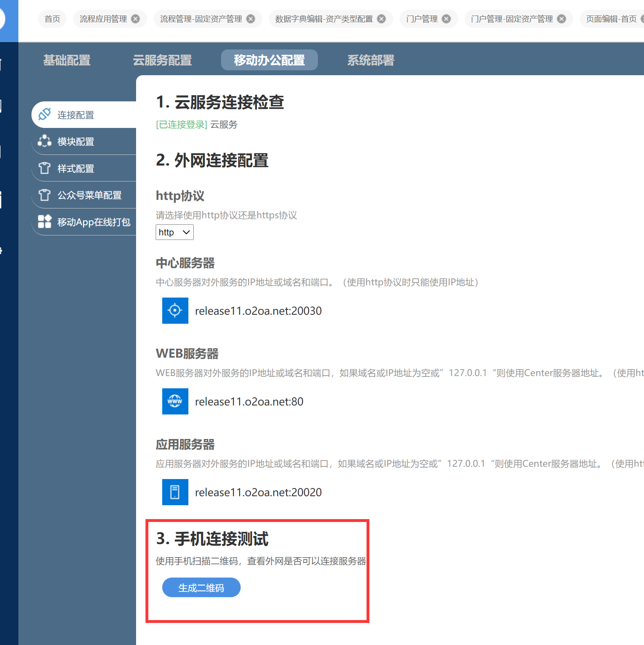Click the 请选择使用http协议还是https协议 hint text
644x645 pixels.
(226, 215)
